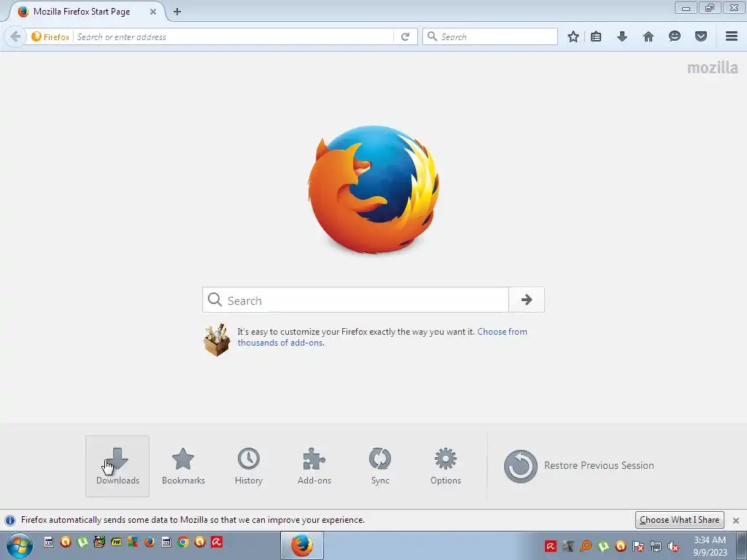Show your bookmarks list toolbar icon
This screenshot has width=747, height=560.
point(595,36)
